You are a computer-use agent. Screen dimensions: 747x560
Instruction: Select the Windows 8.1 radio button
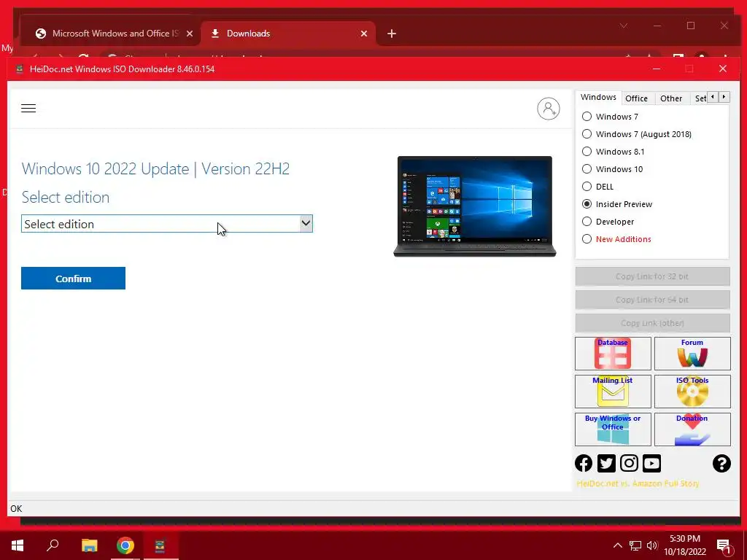pos(587,152)
